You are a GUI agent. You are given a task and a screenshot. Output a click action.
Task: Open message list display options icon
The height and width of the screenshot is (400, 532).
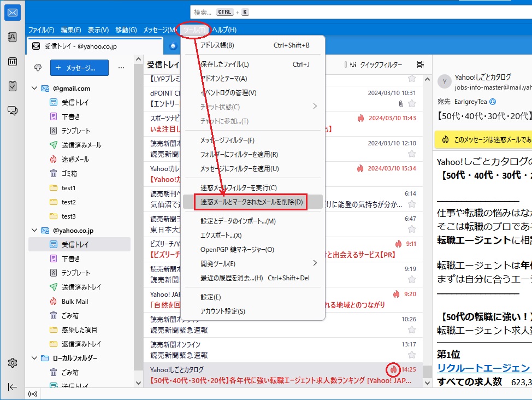point(420,65)
